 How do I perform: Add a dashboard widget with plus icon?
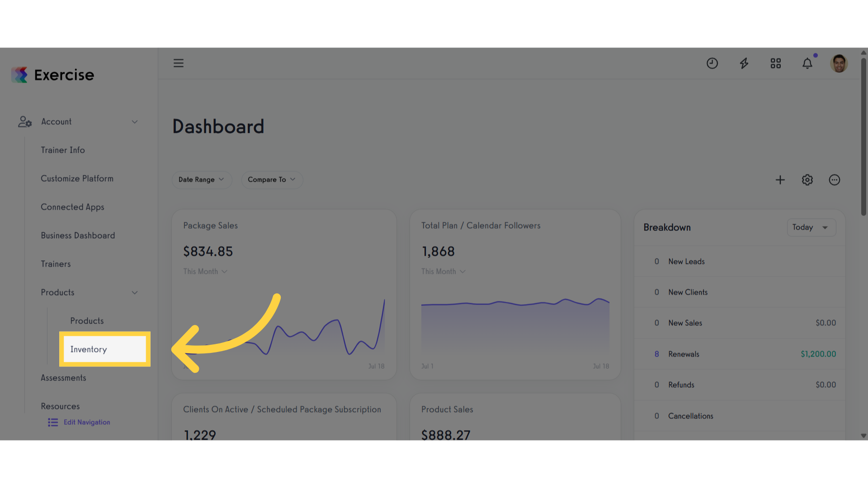tap(780, 180)
